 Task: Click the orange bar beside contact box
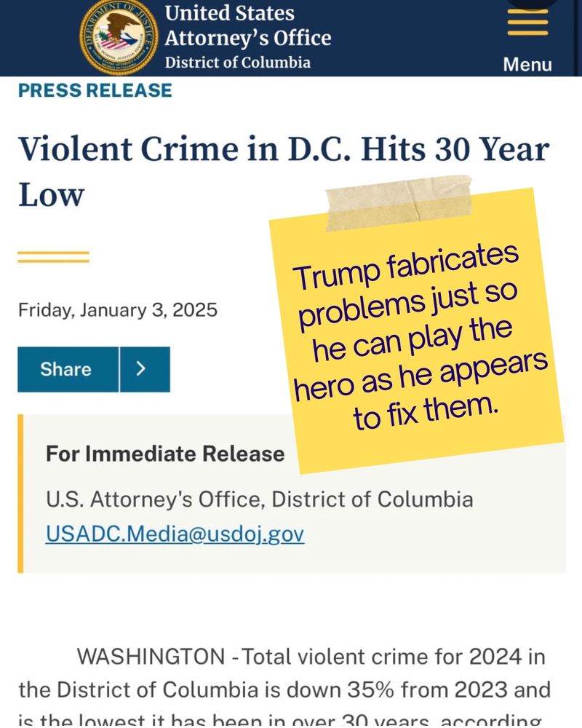click(x=20, y=494)
